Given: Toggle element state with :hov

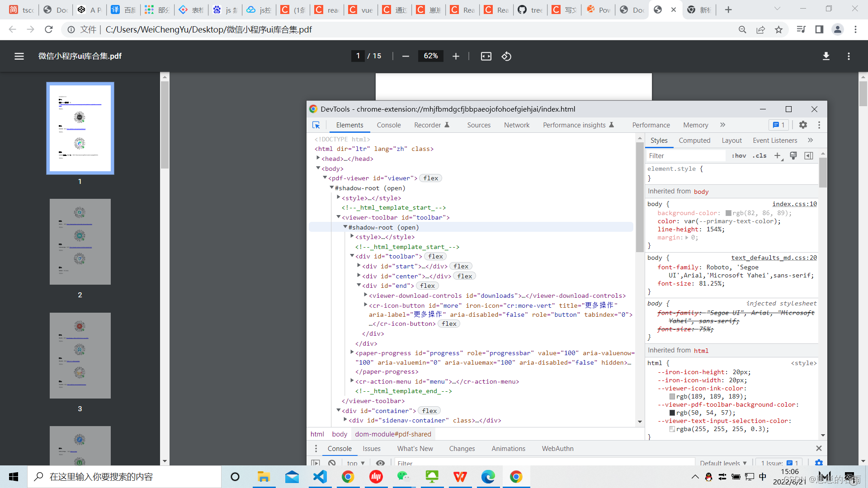Looking at the screenshot, I should click(x=738, y=155).
